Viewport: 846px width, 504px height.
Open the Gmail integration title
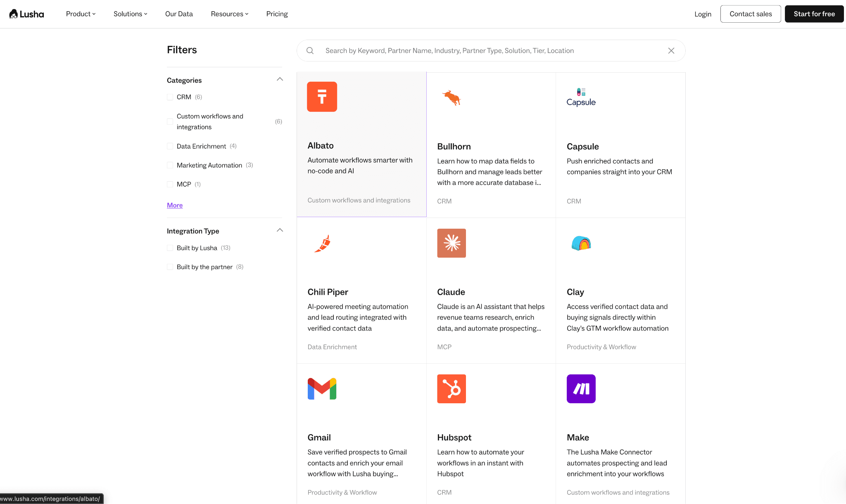[319, 438]
